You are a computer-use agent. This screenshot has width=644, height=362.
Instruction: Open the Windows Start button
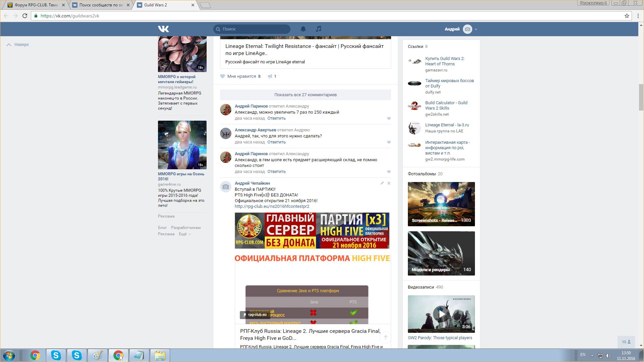click(x=9, y=355)
